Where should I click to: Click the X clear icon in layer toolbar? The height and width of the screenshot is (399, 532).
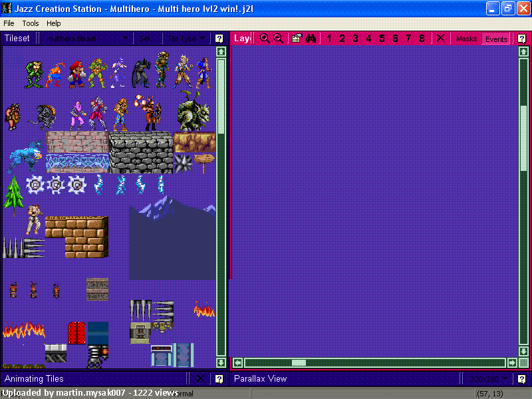click(x=440, y=38)
